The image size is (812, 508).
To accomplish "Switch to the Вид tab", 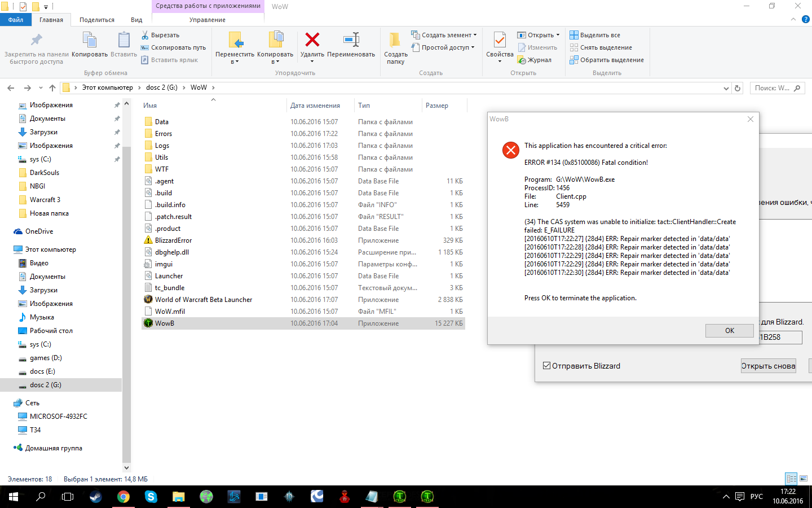I will [136, 20].
